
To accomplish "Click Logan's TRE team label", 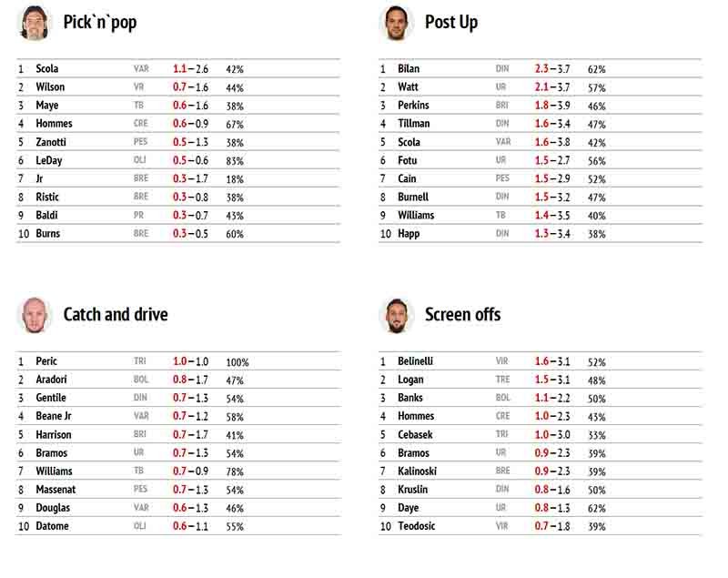I will tap(502, 380).
